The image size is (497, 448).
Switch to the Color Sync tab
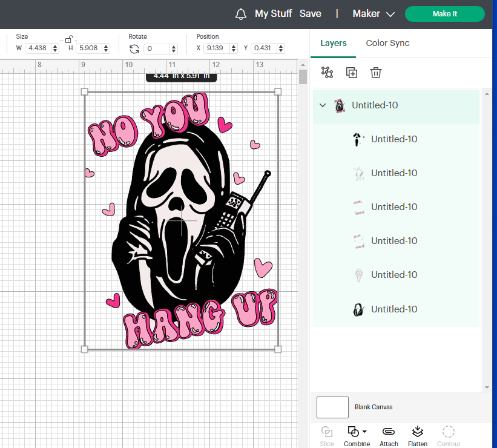pyautogui.click(x=387, y=43)
